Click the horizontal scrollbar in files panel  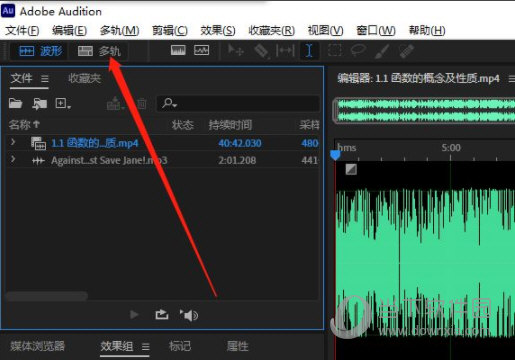point(47,295)
